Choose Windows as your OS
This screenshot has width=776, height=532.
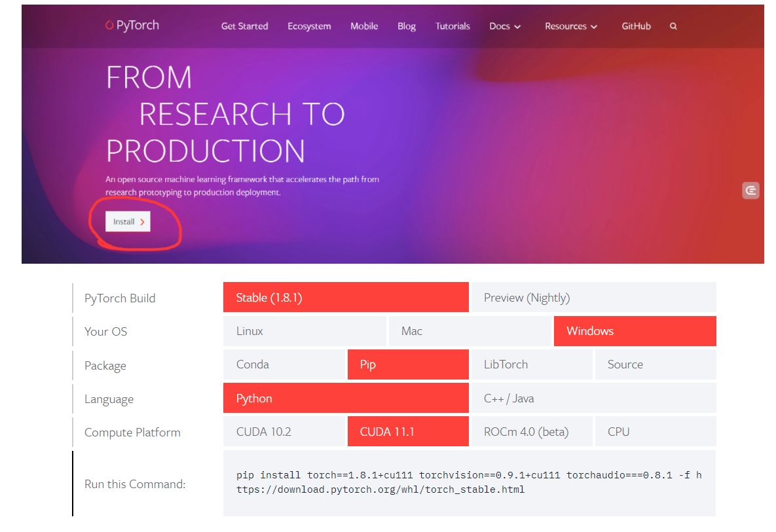[x=635, y=330]
